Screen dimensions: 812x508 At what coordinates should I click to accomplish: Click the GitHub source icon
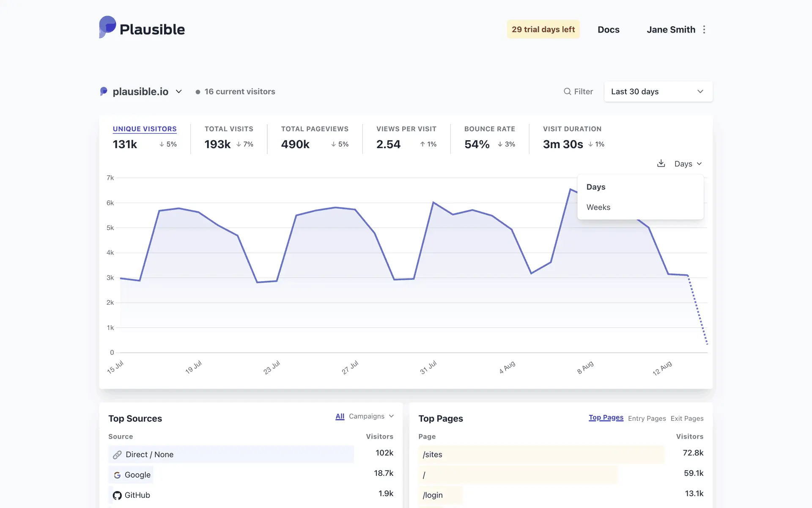tap(117, 495)
